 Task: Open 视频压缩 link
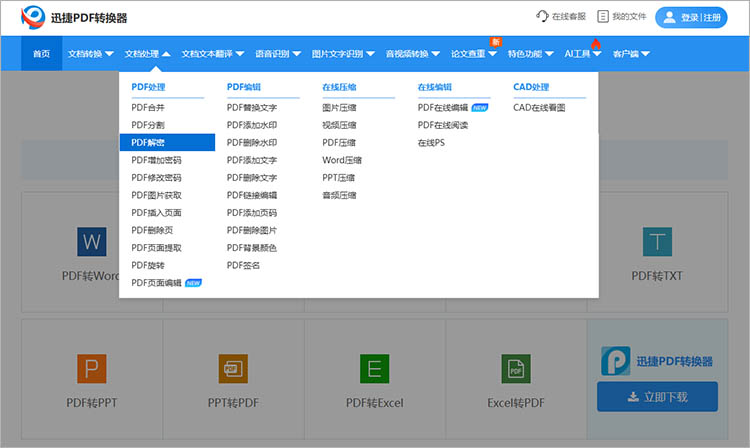pos(339,125)
